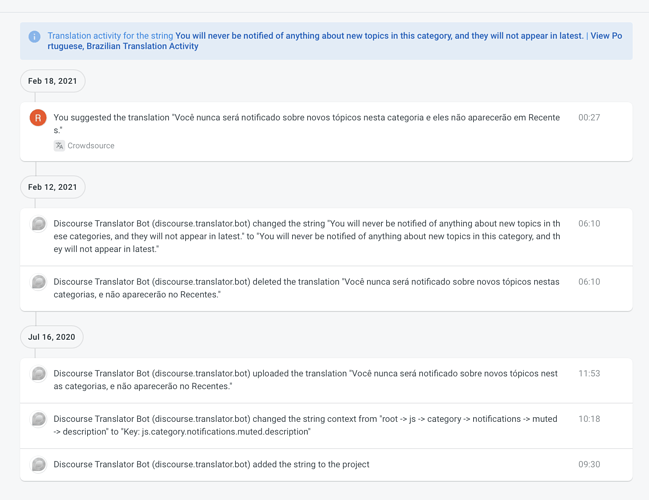This screenshot has width=649, height=500.
Task: Click the orange R user avatar
Action: 38,118
